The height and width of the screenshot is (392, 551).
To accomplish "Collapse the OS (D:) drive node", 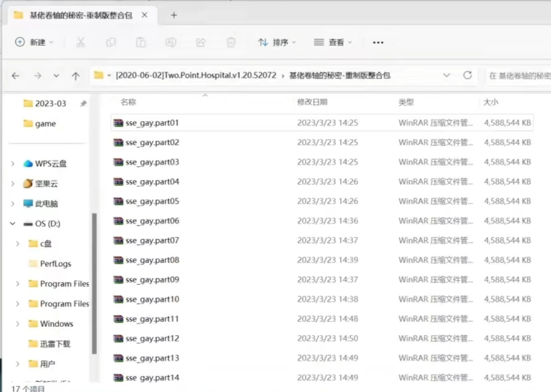I will pyautogui.click(x=13, y=224).
